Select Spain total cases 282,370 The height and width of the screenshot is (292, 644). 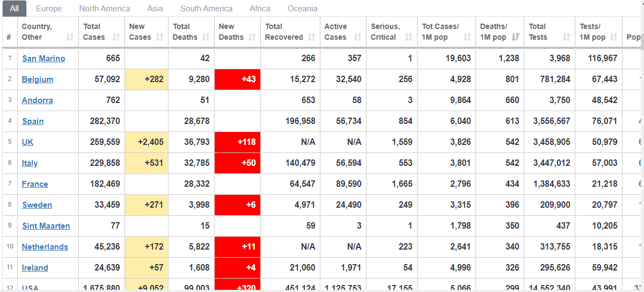(x=105, y=121)
